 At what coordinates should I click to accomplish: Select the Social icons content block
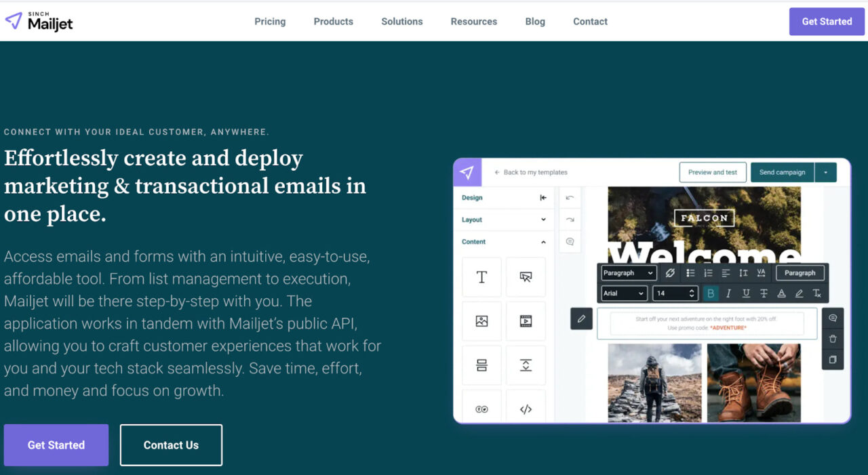[x=481, y=407]
